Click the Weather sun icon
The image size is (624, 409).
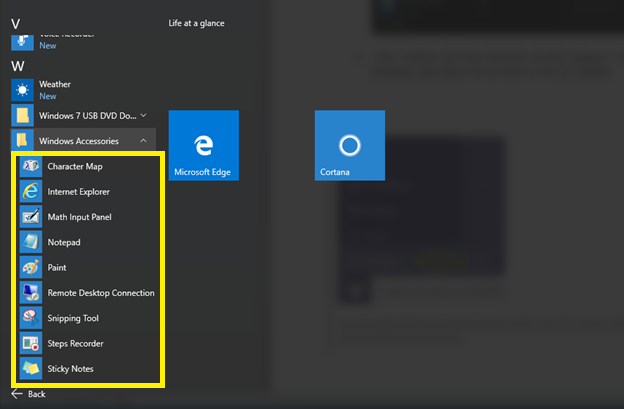pyautogui.click(x=22, y=90)
